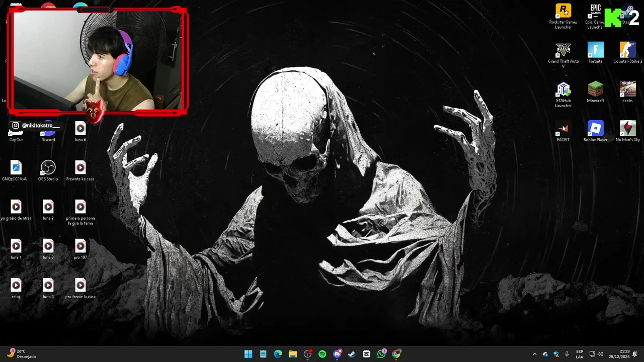Viewport: 644px width, 362px height.
Task: Select the 'luna 4' video file
Action: click(x=48, y=288)
